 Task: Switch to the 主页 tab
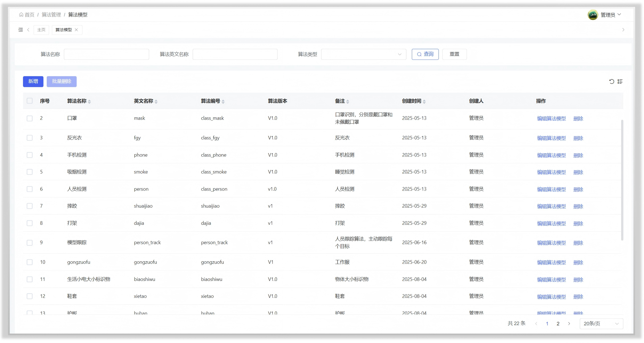[41, 30]
